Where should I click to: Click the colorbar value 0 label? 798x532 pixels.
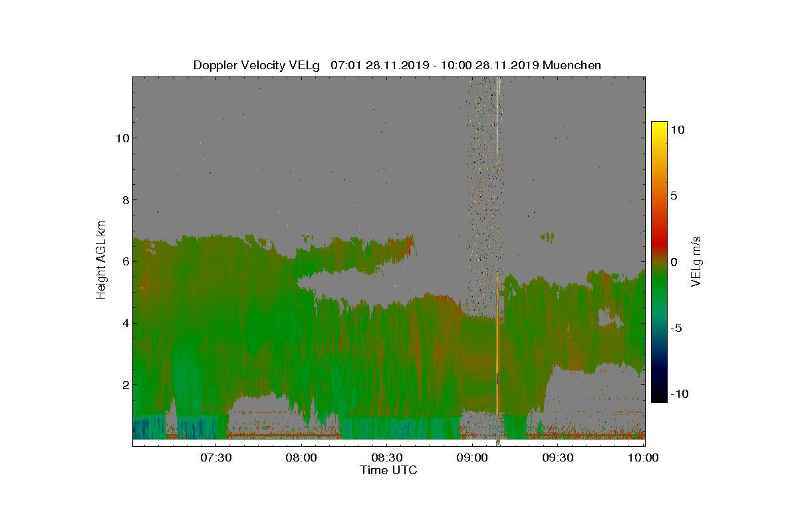(673, 262)
